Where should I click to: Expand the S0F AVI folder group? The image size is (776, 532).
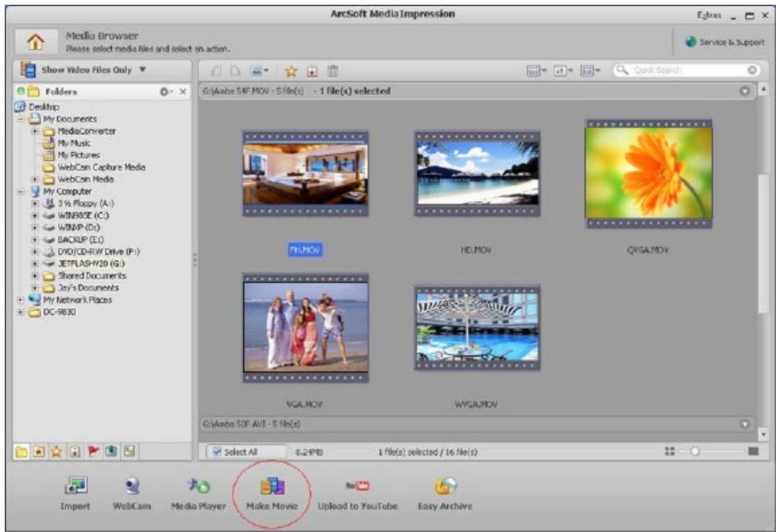tap(745, 424)
